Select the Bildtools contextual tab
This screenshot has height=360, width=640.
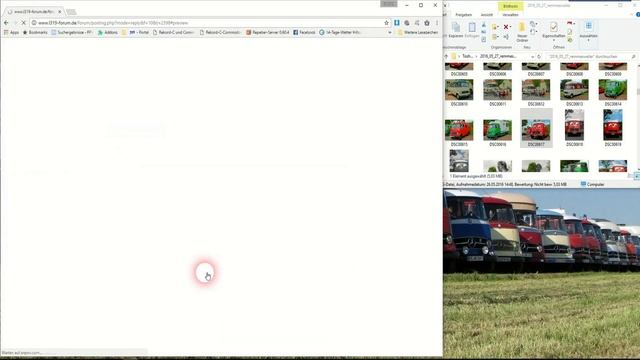(510, 6)
